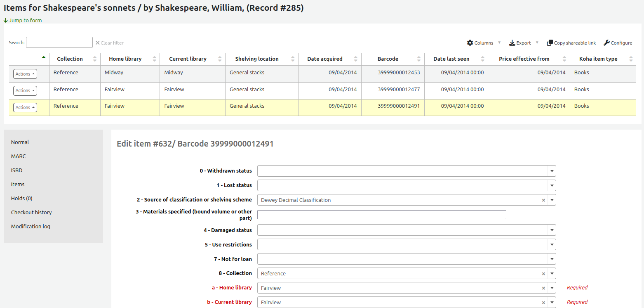
Task: Open table settings via Configure wrench icon
Action: pos(606,43)
